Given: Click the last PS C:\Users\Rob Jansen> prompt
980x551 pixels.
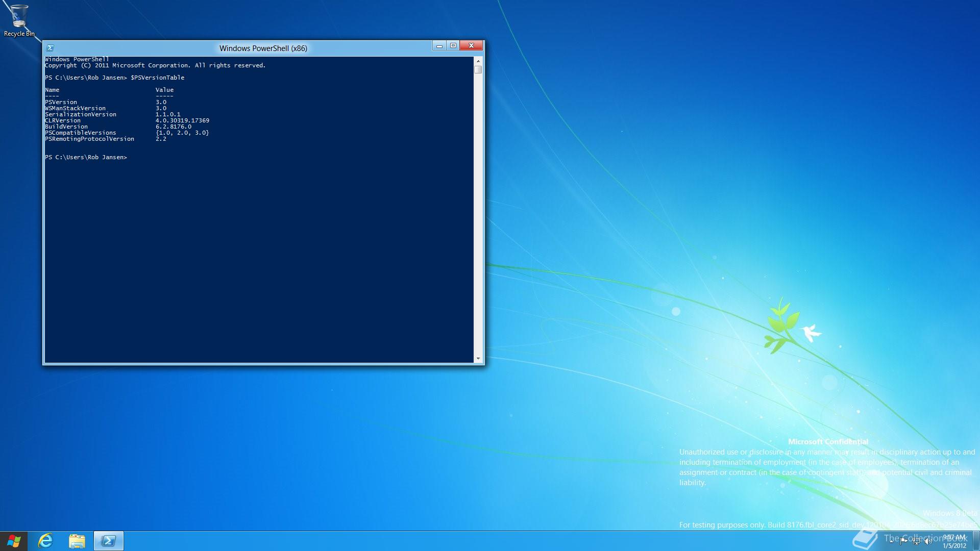Looking at the screenshot, I should (86, 157).
